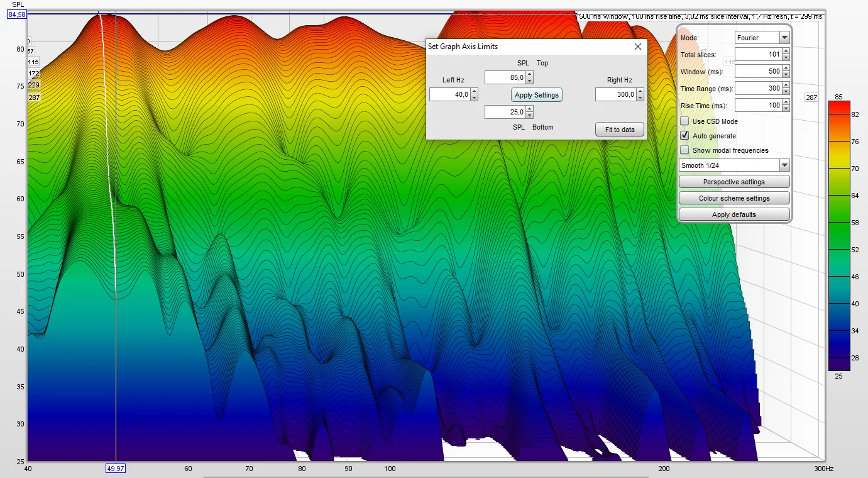Click the colour scale legend bar
This screenshot has width=868, height=478.
tap(839, 236)
